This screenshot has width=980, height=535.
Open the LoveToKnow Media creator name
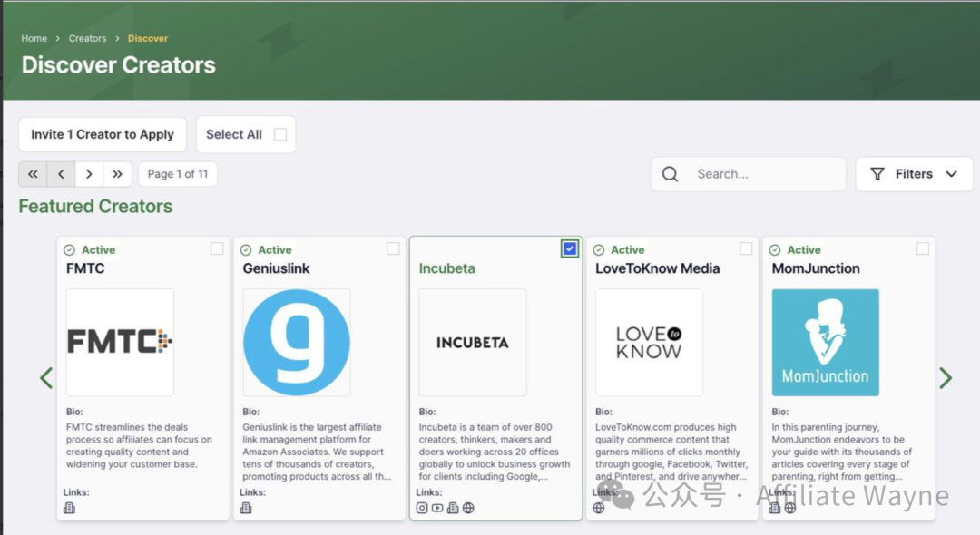click(x=658, y=268)
